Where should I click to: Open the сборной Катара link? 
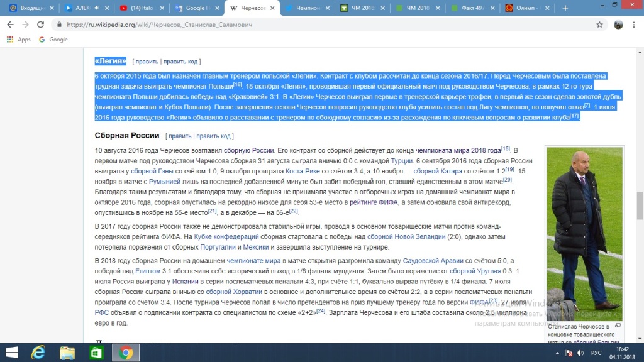[438, 171]
